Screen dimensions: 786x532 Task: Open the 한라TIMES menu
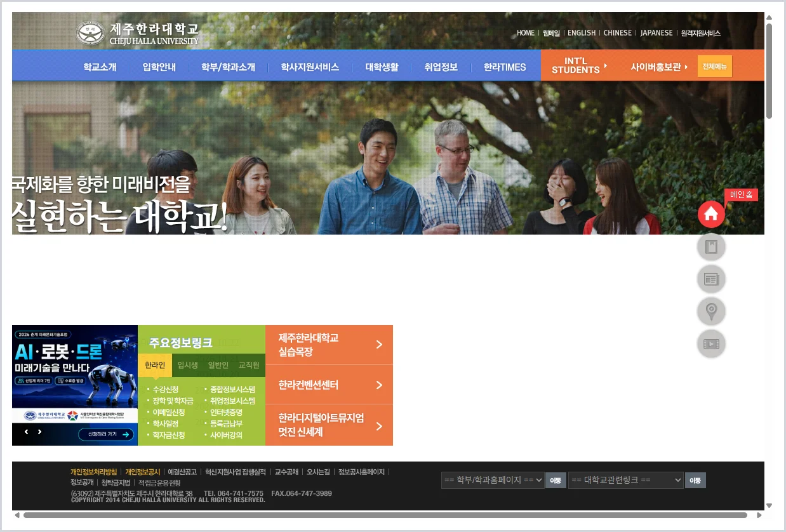coord(505,67)
